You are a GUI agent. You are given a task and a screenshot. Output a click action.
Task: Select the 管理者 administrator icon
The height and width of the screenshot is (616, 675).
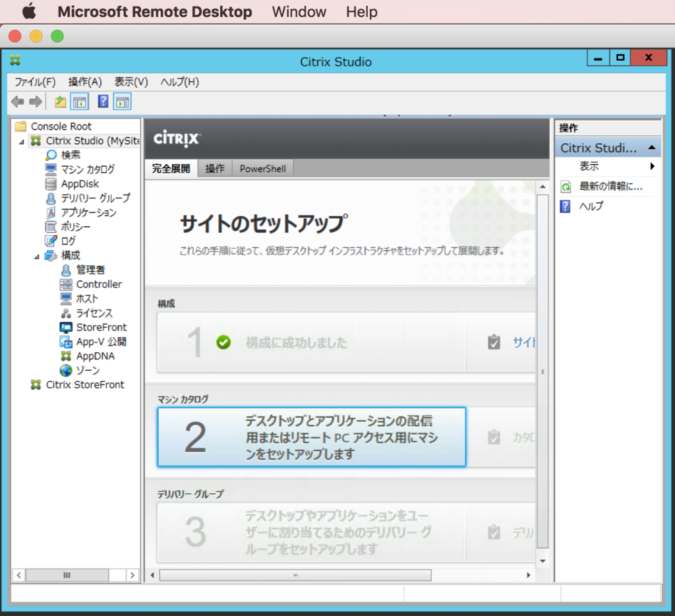(x=66, y=270)
